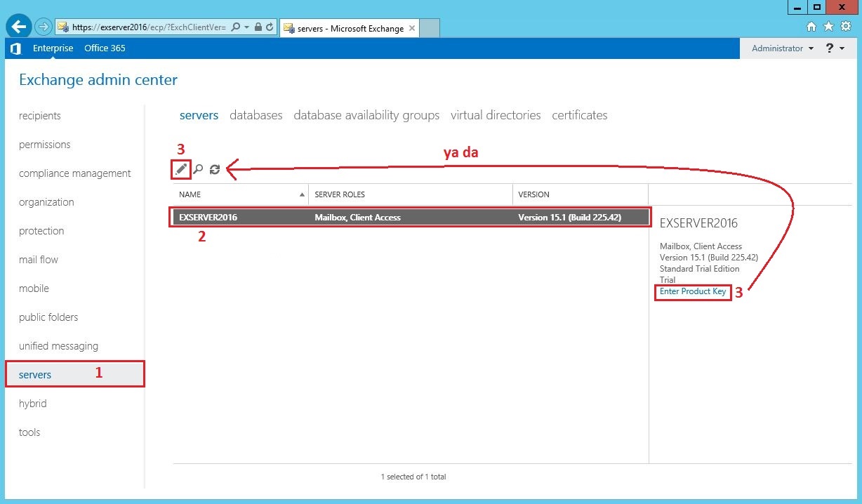This screenshot has height=504, width=862.
Task: Click the Exchange admin center title
Action: (x=98, y=80)
